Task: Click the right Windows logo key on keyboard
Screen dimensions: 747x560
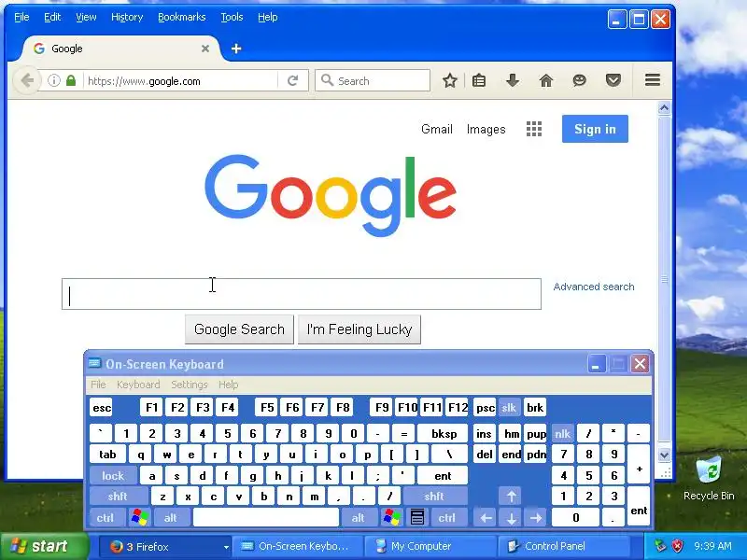Action: pos(391,517)
